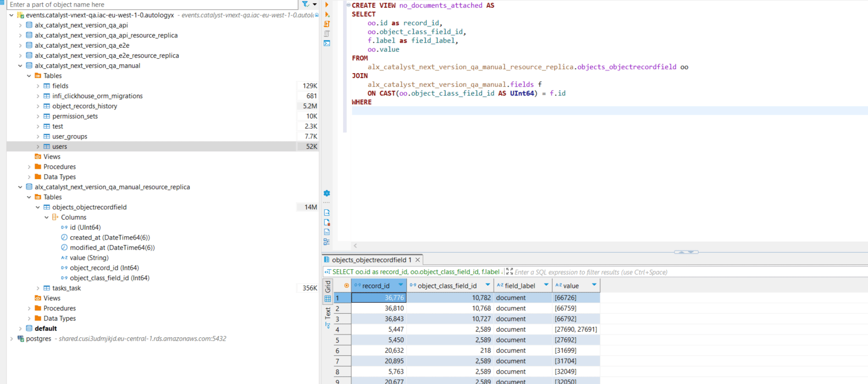Select the alx_catalyst_next_version_qa_api_resource_replica database
The height and width of the screenshot is (384, 868).
coord(106,35)
